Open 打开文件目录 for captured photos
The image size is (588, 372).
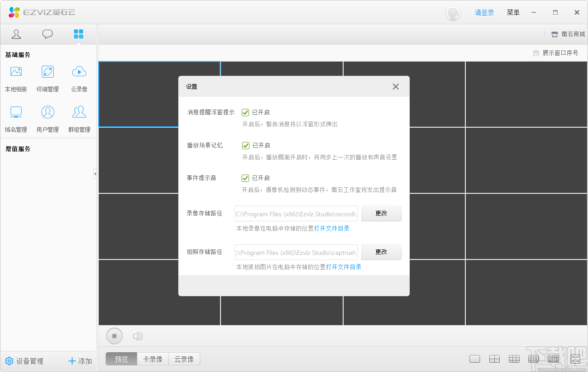(x=343, y=266)
